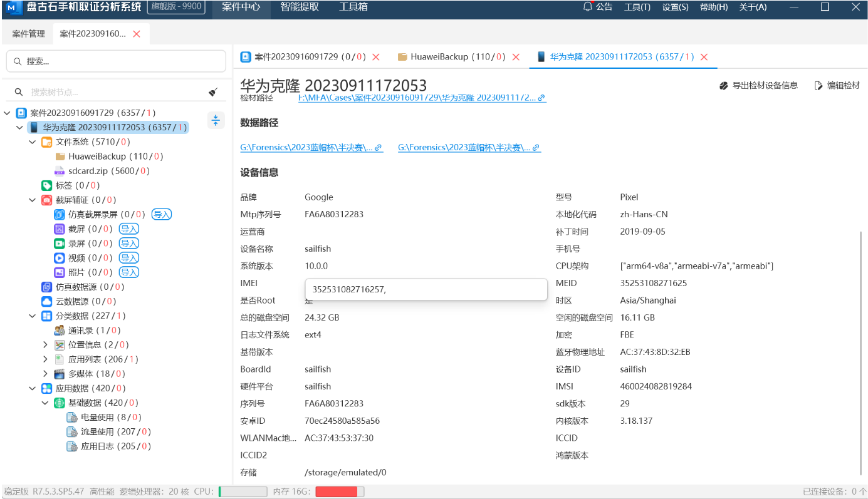
Task: Open the 检材路径 link
Action: [422, 98]
